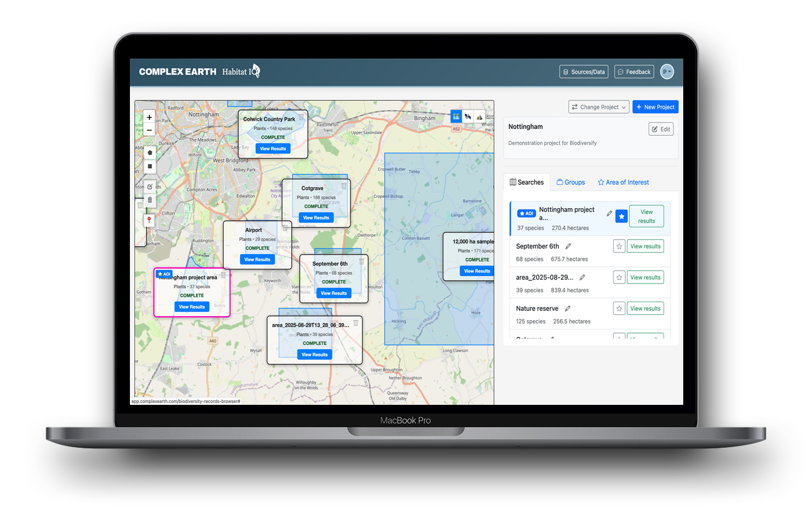Screen dimensions: 812x522
Task: Open the Change Project dropdown
Action: pyautogui.click(x=599, y=107)
